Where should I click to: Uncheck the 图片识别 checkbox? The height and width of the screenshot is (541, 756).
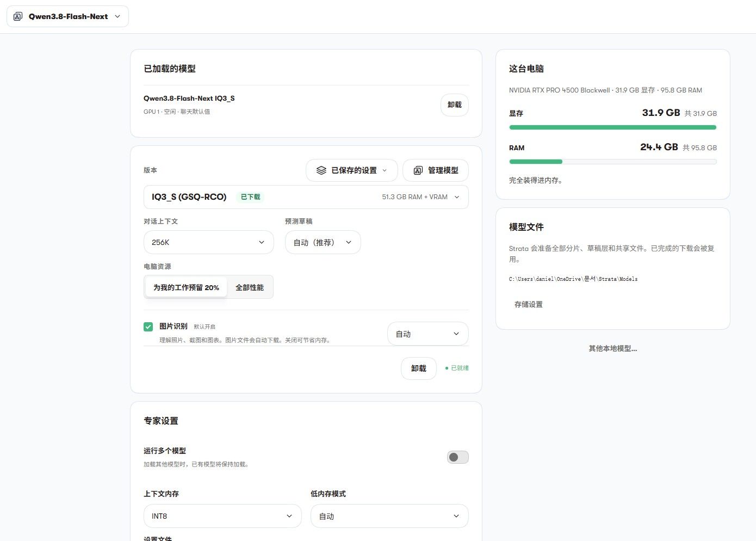click(148, 327)
